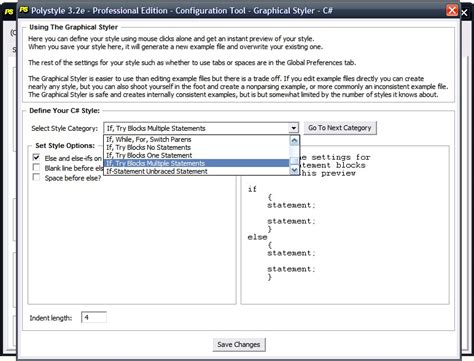Click the Indent length input field
This screenshot has height=361, width=474.
tap(94, 317)
